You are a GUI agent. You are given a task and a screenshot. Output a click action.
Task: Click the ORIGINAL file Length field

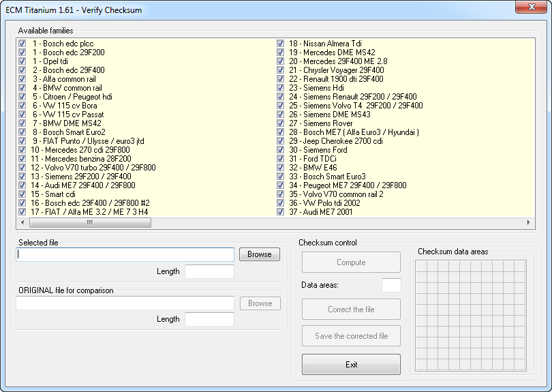[209, 319]
